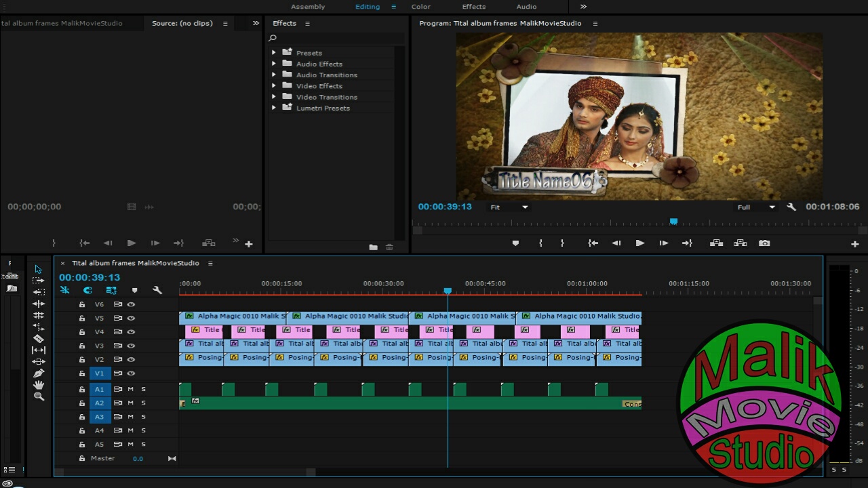Screen dimensions: 868x488
Task: Open timeline display settings wrench
Action: [x=157, y=290]
